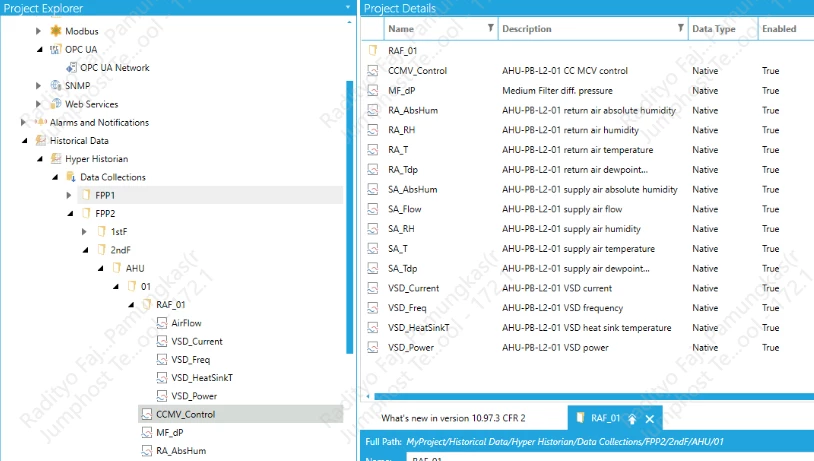The image size is (814, 461).
Task: Click the AirFlow tag icon in tree
Action: [x=162, y=323]
